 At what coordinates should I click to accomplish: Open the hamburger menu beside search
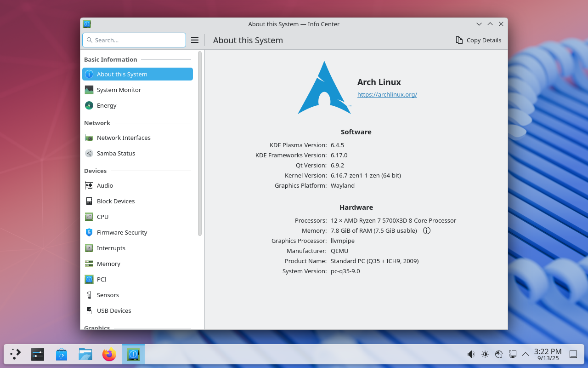(x=195, y=40)
